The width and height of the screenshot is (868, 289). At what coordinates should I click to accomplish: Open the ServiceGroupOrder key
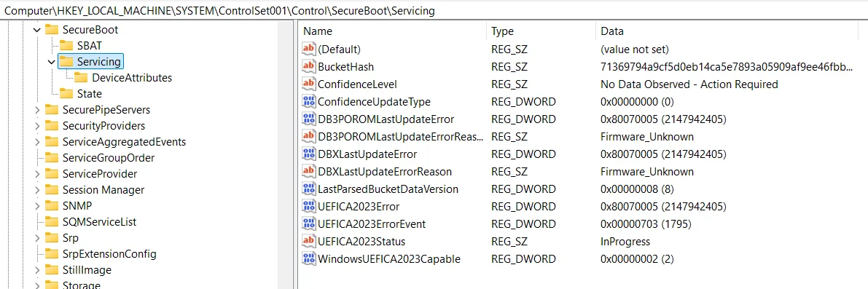[x=109, y=158]
